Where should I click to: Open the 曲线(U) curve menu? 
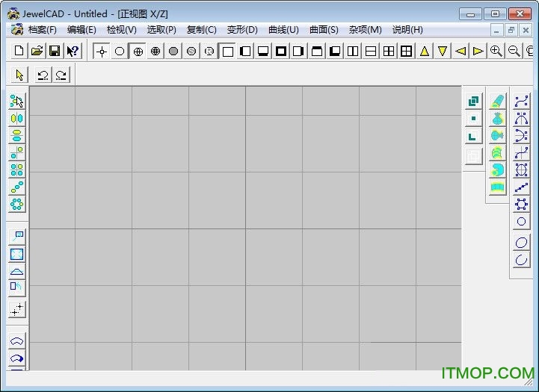tap(283, 30)
